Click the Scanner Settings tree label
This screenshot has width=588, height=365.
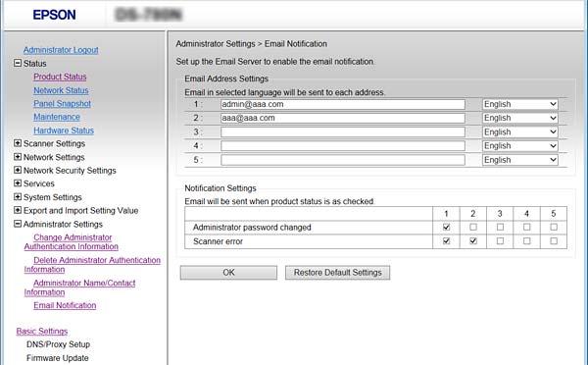click(x=54, y=143)
